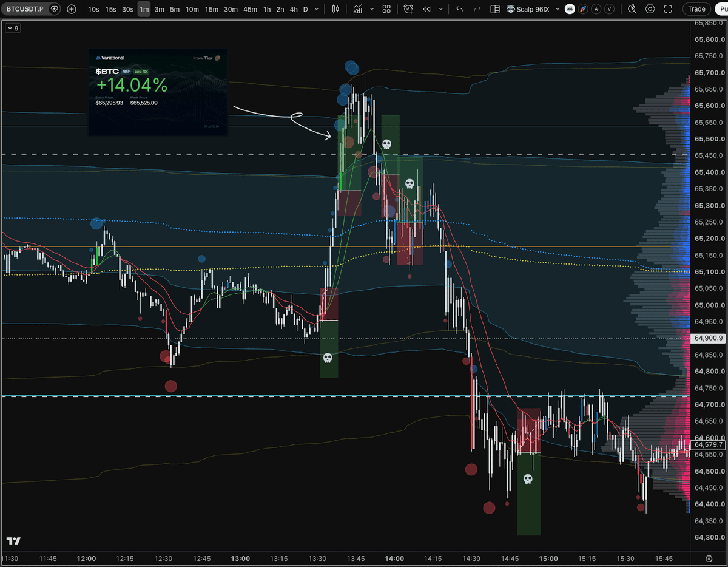Click the 65,700.0 price axis label

(x=709, y=73)
